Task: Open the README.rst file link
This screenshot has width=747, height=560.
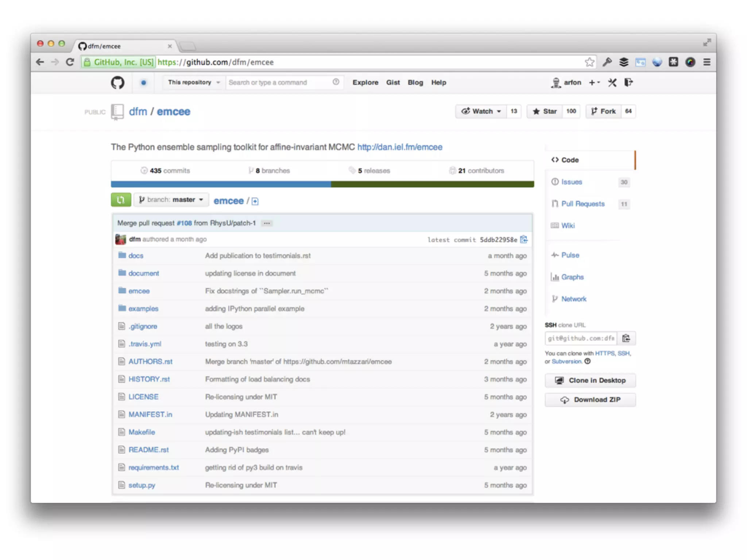Action: (x=148, y=450)
